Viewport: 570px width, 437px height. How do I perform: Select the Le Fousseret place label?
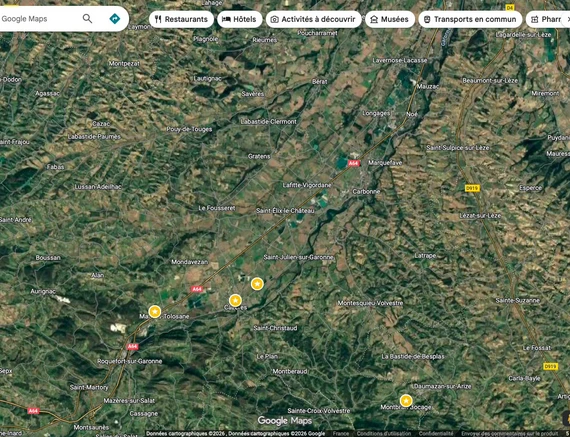click(x=217, y=208)
